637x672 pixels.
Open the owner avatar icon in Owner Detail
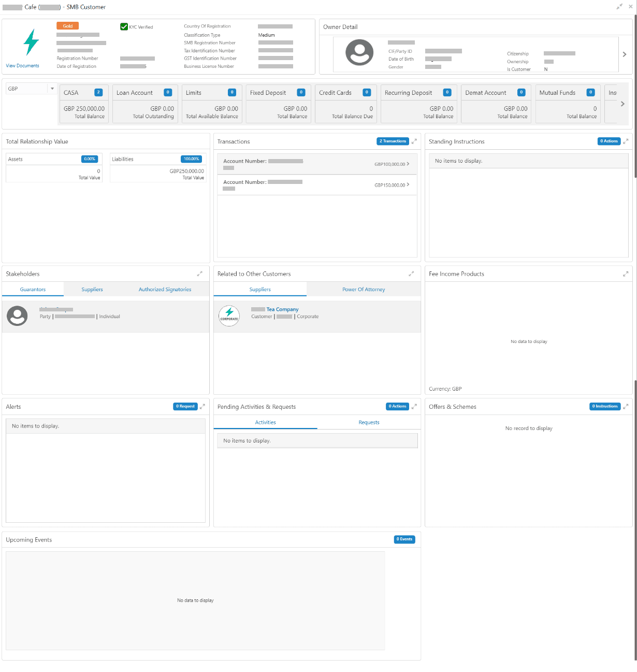pyautogui.click(x=359, y=52)
